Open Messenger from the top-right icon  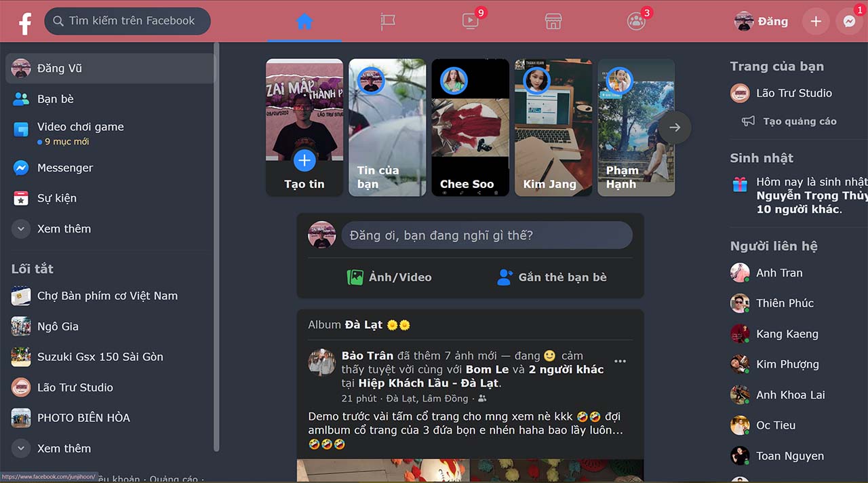849,21
